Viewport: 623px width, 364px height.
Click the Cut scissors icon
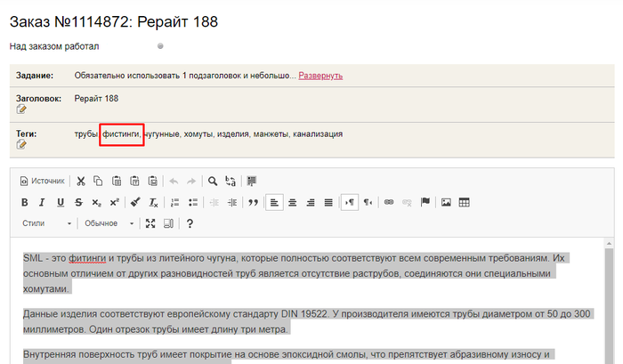[x=81, y=181]
